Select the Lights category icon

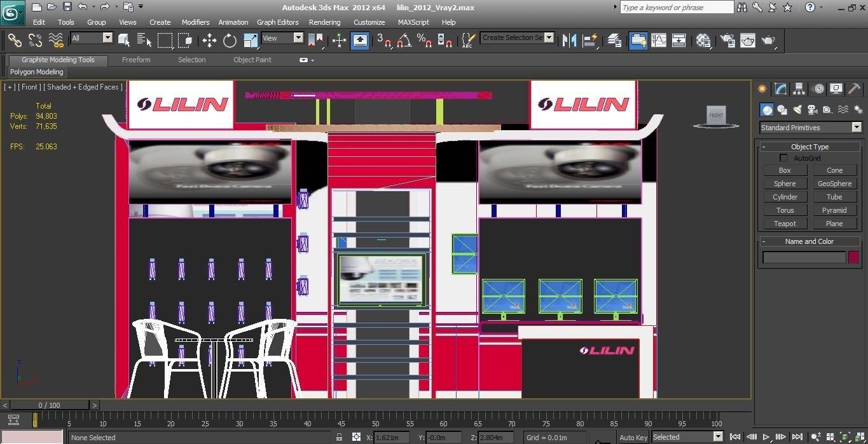pos(797,110)
